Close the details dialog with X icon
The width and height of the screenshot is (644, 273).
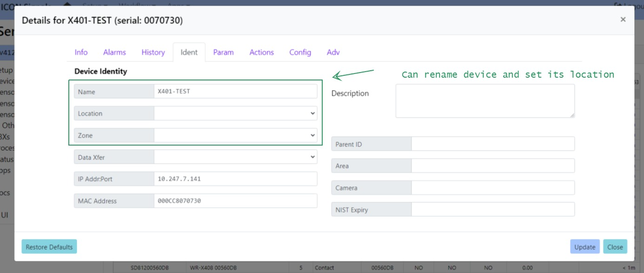tap(623, 20)
